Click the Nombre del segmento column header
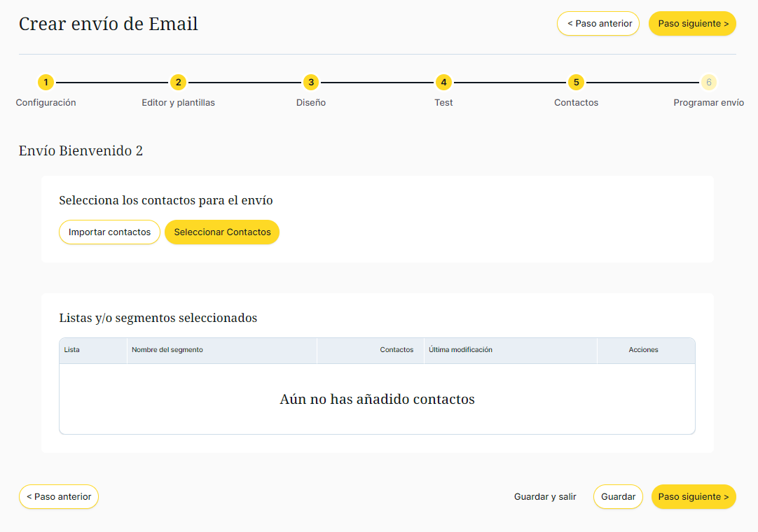 point(167,350)
